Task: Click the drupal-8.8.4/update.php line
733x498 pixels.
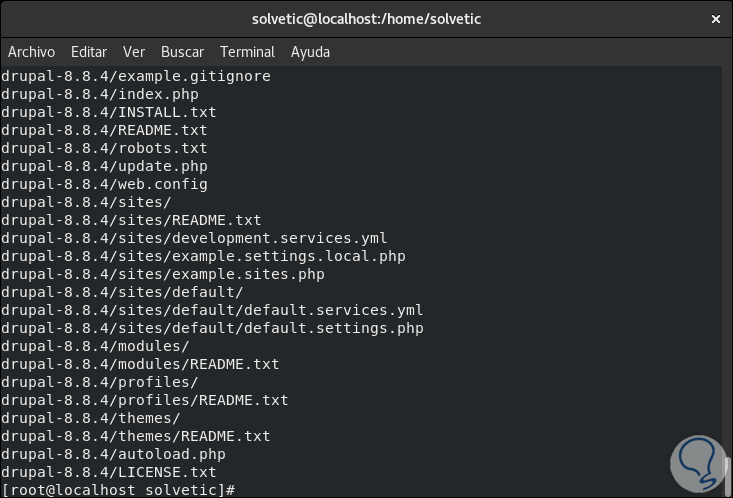Action: (x=104, y=166)
